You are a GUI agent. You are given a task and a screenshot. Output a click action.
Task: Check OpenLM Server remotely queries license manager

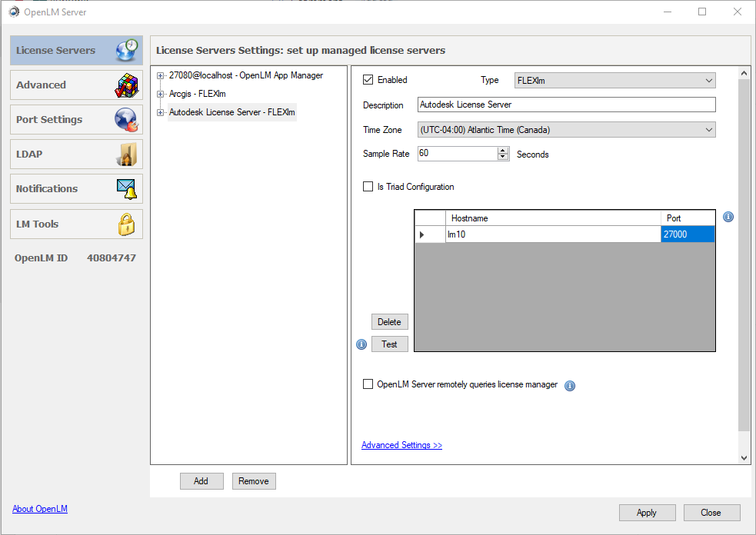[x=368, y=384]
